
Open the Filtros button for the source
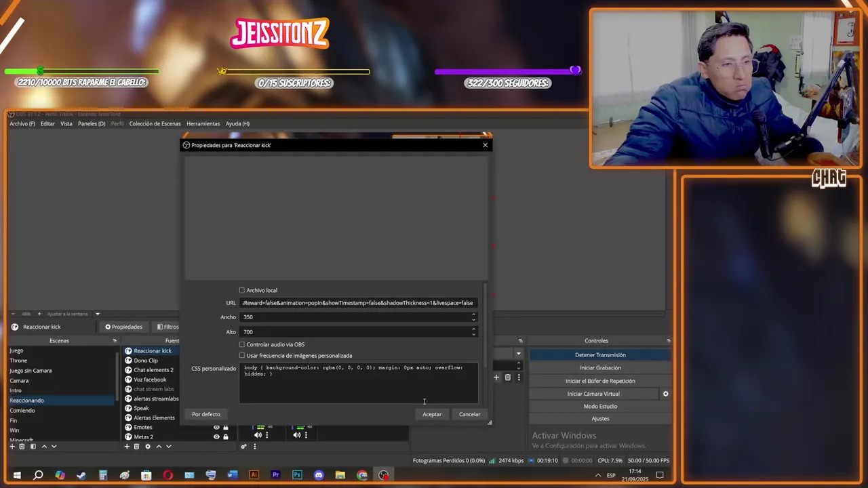click(168, 327)
